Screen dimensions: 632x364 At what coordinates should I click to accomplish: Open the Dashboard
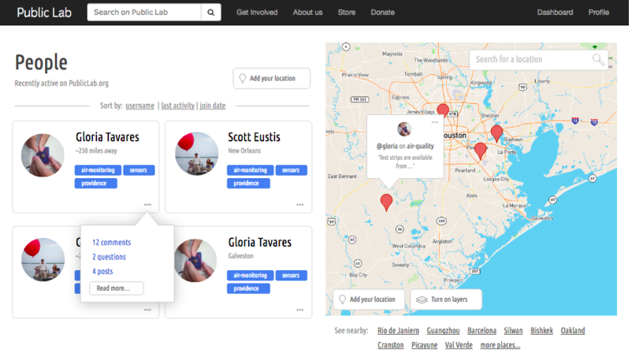[555, 12]
